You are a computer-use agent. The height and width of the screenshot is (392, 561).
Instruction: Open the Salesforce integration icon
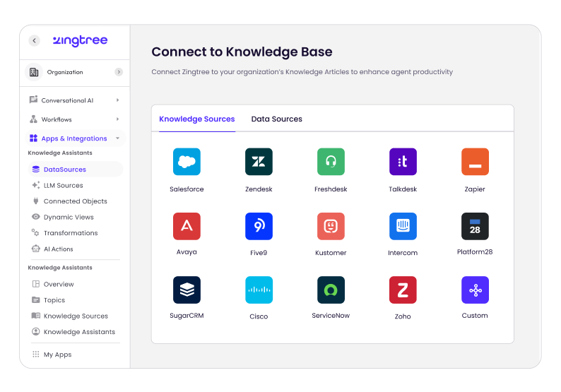coord(187,162)
